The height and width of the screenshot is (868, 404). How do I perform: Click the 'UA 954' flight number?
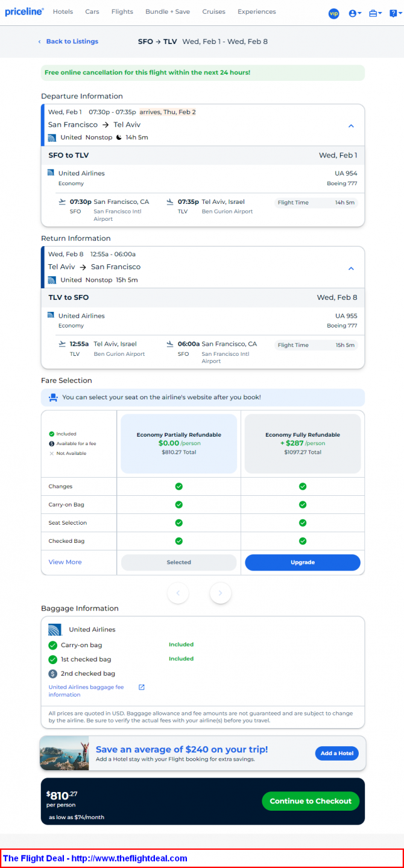(x=346, y=173)
